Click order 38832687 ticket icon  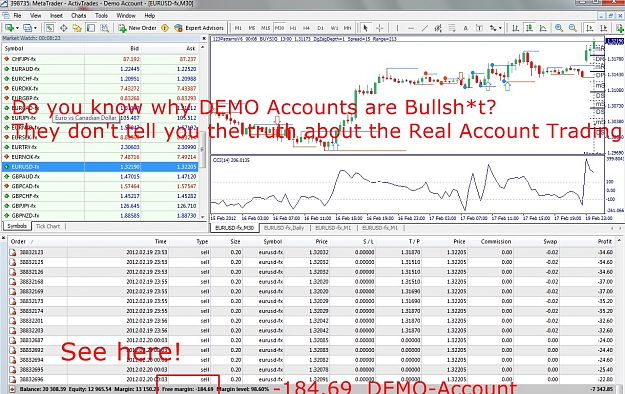click(13, 340)
